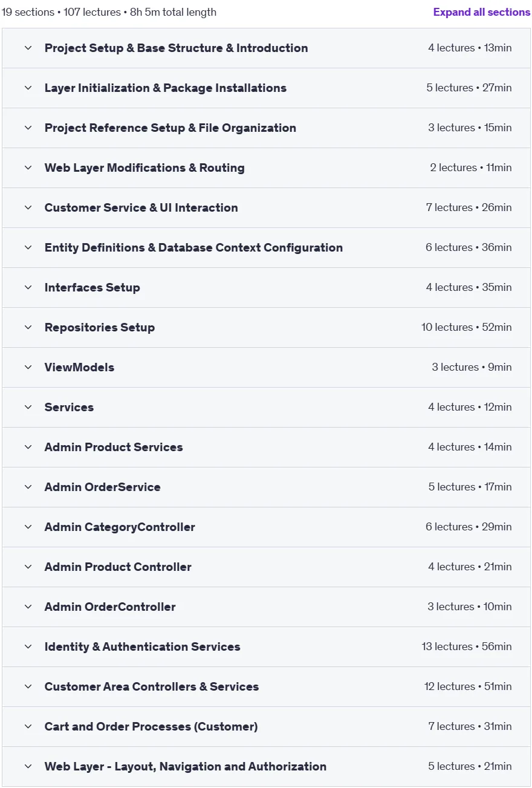The width and height of the screenshot is (532, 788).
Task: Click the Expand all sections link
Action: pyautogui.click(x=482, y=12)
